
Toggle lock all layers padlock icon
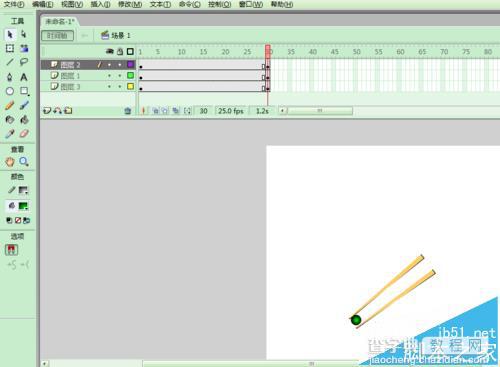pos(120,52)
